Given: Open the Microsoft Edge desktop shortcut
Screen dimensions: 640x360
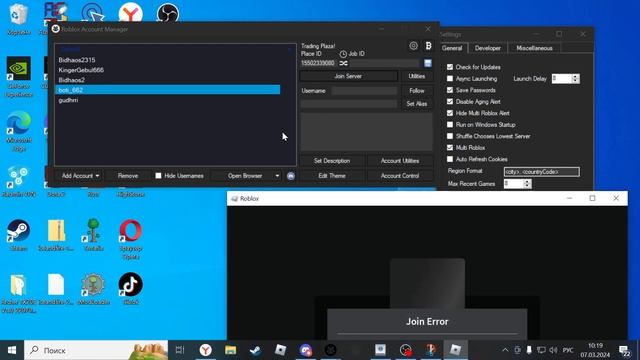Looking at the screenshot, I should pos(18,131).
